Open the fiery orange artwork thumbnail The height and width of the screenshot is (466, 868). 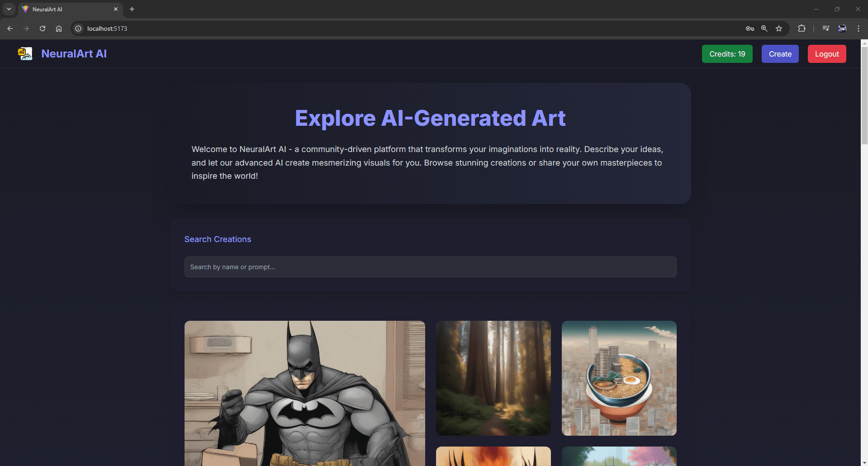point(493,456)
